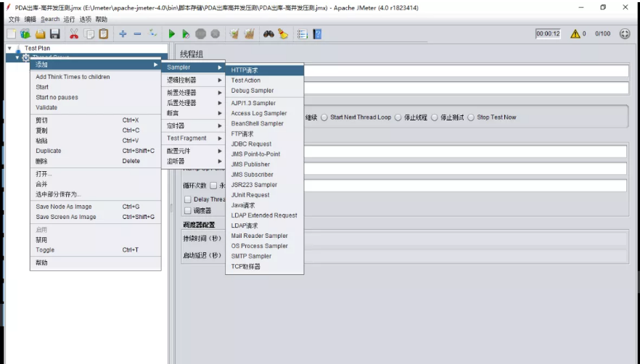Click the Paste clipboard icon
Image resolution: width=640 pixels, height=364 pixels.
pyautogui.click(x=104, y=34)
